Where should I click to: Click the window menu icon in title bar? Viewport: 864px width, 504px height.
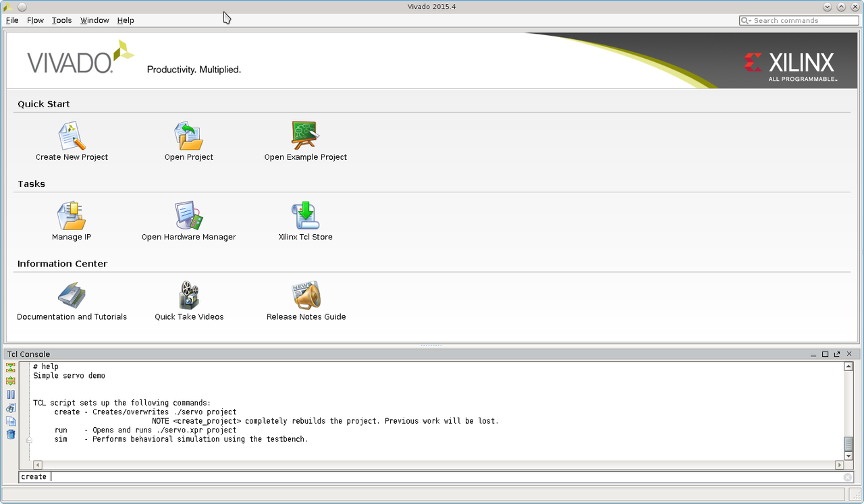click(x=7, y=7)
